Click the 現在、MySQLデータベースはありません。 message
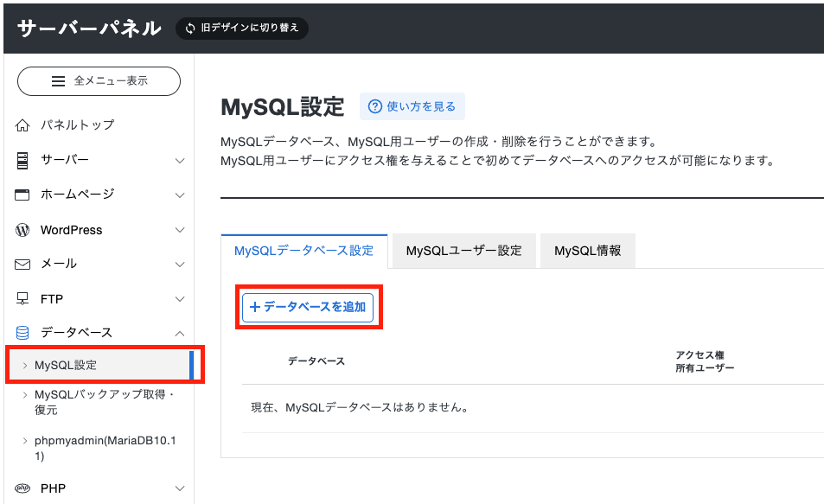 [361, 407]
